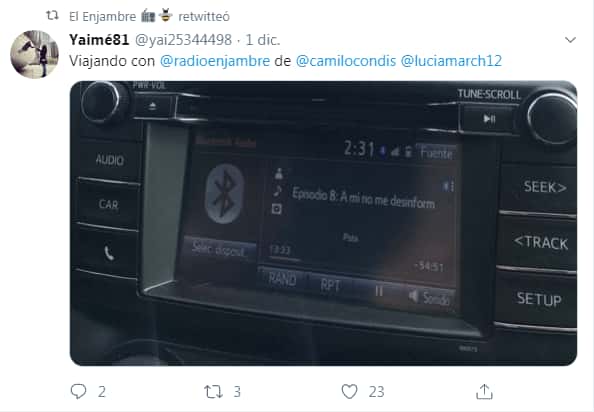Click the play/pause button under TUNE-SCROLL

[489, 119]
